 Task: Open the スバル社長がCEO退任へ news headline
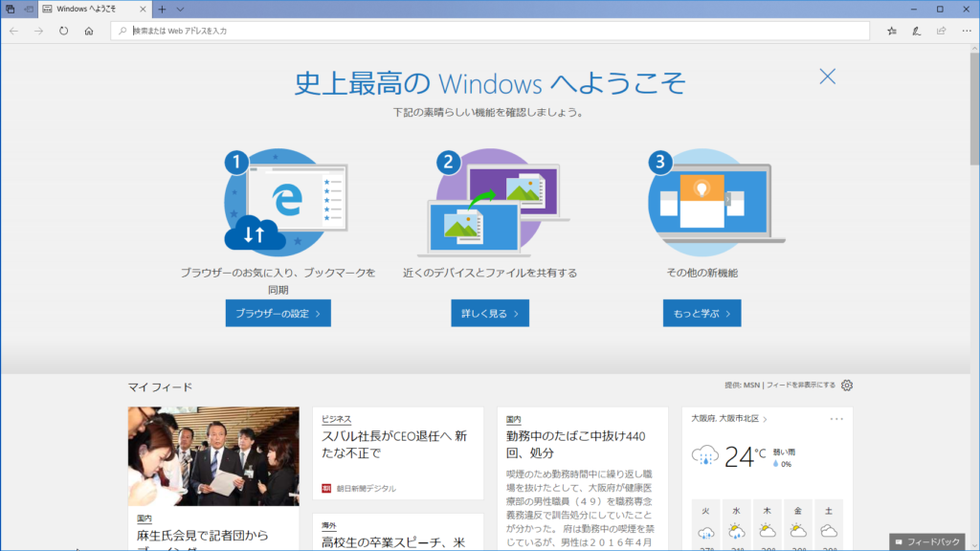click(x=394, y=444)
